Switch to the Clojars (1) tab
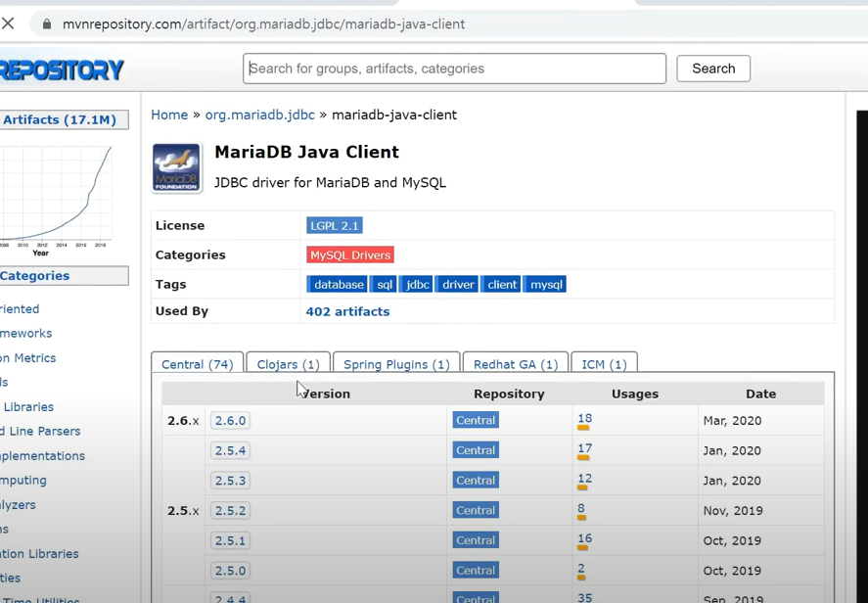The image size is (868, 603). click(289, 364)
